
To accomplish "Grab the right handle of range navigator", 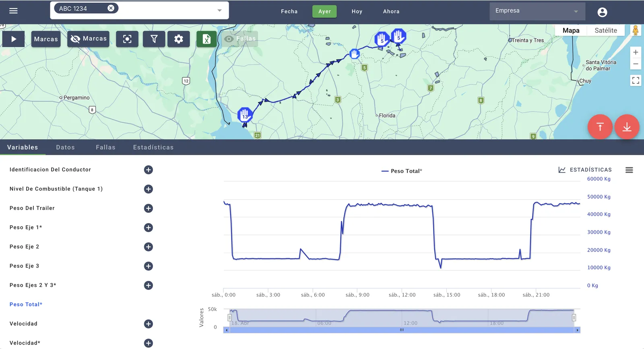I will pyautogui.click(x=574, y=318).
